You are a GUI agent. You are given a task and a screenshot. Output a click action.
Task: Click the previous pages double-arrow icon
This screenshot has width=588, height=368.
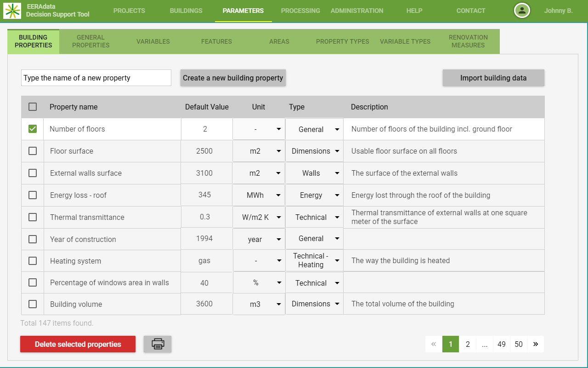[x=433, y=344]
